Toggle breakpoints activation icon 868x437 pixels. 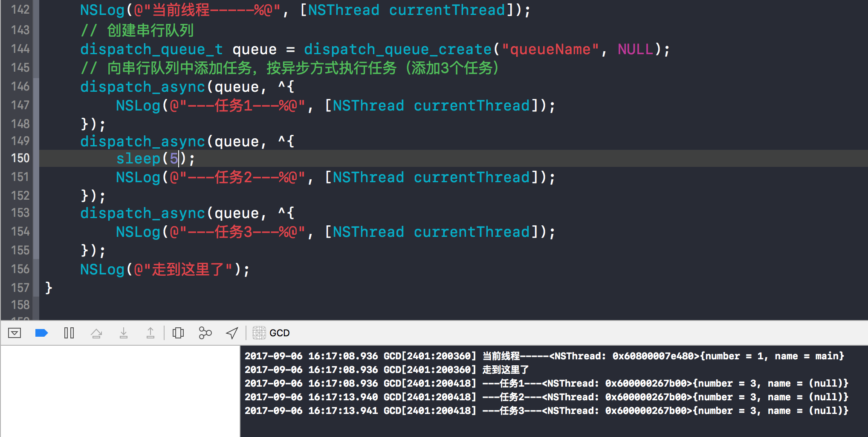pyautogui.click(x=41, y=333)
